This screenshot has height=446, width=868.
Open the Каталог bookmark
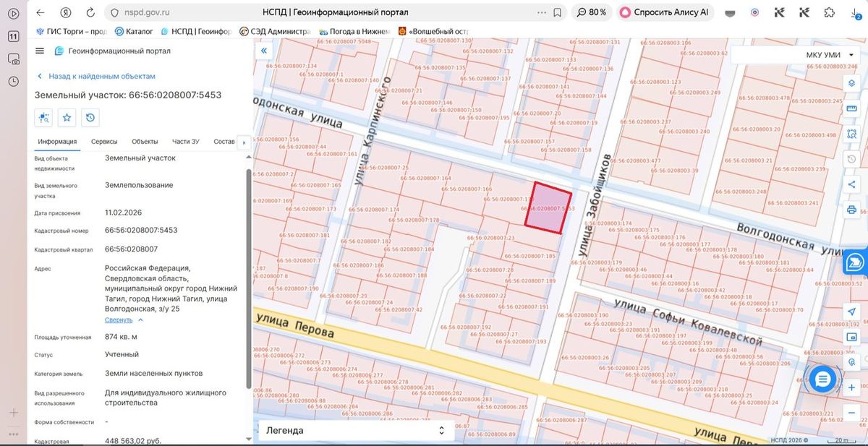(134, 31)
